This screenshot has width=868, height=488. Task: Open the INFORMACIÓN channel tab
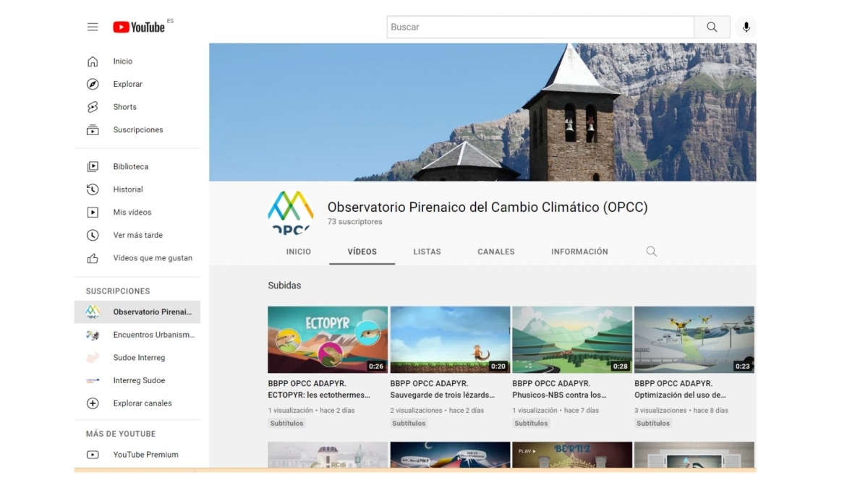pos(579,252)
